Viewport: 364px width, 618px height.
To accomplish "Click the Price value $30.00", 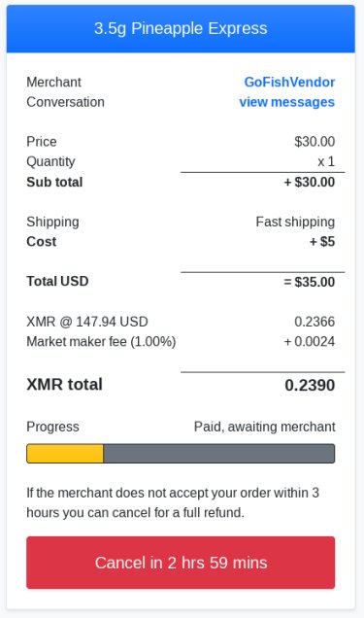I will [314, 142].
